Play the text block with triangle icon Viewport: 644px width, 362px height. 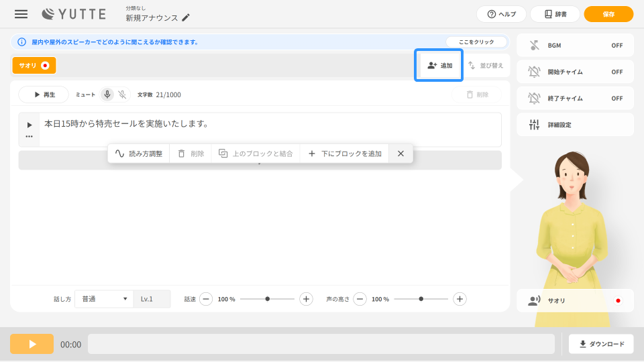(x=29, y=125)
